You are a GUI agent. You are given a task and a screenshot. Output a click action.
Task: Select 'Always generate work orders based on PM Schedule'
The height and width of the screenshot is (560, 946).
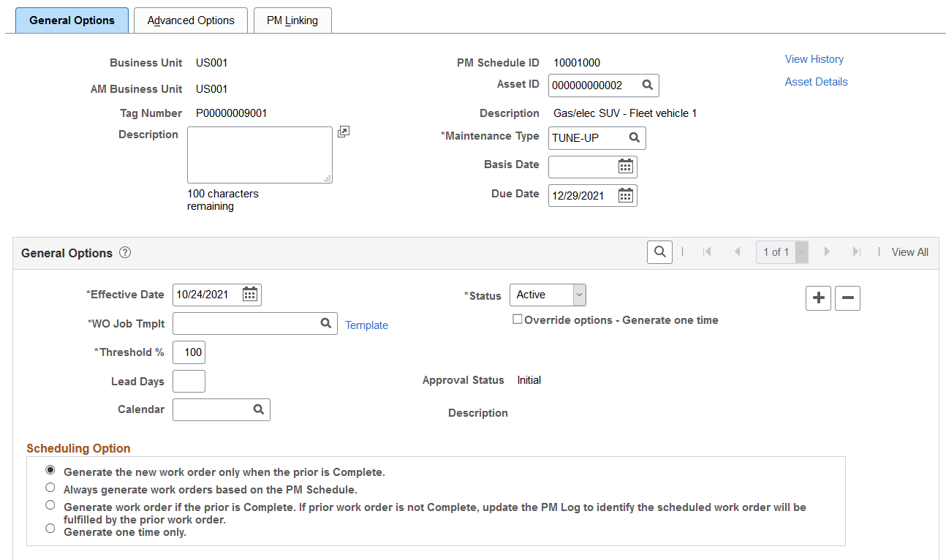50,488
